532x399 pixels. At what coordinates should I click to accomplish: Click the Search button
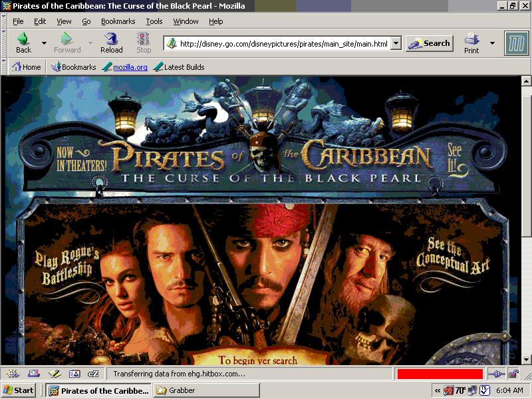[x=430, y=43]
